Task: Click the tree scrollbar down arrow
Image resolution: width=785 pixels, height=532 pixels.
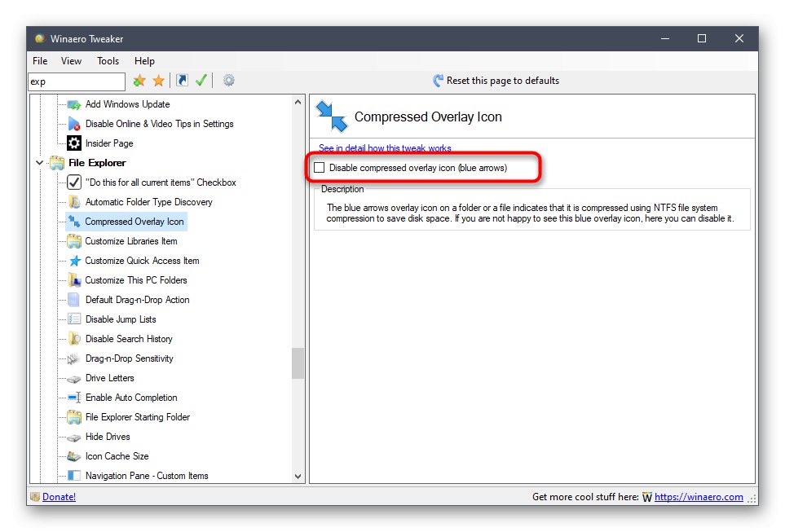Action: 298,477
